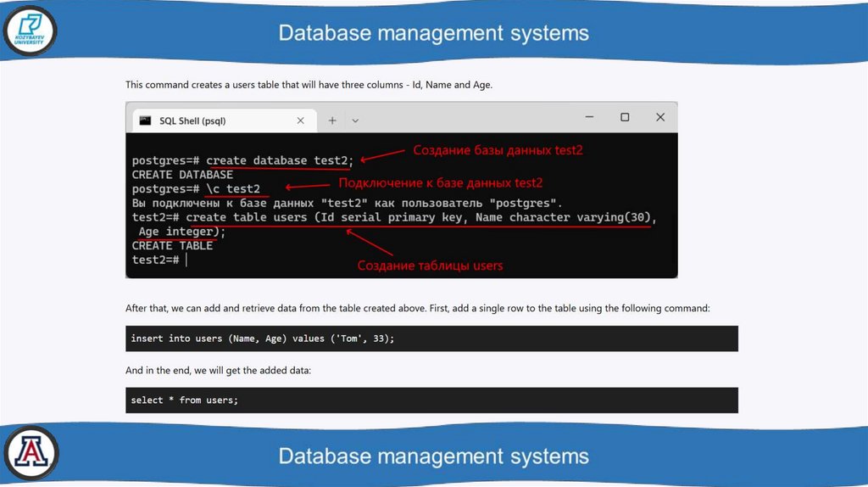Click the 'CREATE DATABASE' output line
The height and width of the screenshot is (487, 868).
[x=182, y=175]
